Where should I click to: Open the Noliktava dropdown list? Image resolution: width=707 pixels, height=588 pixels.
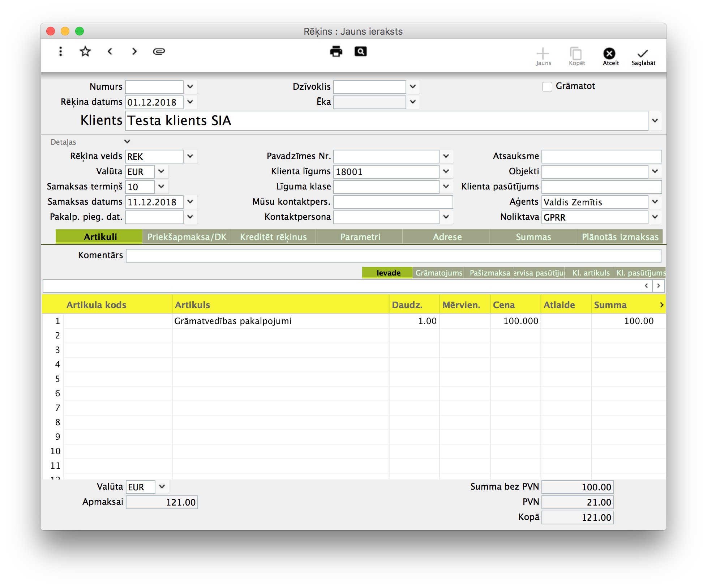655,217
